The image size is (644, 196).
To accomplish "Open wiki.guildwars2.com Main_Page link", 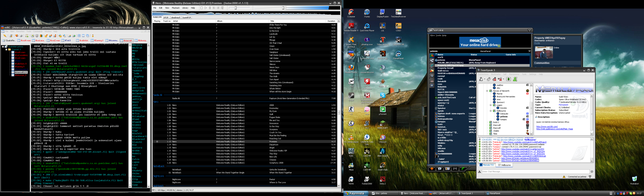I will (554, 129).
